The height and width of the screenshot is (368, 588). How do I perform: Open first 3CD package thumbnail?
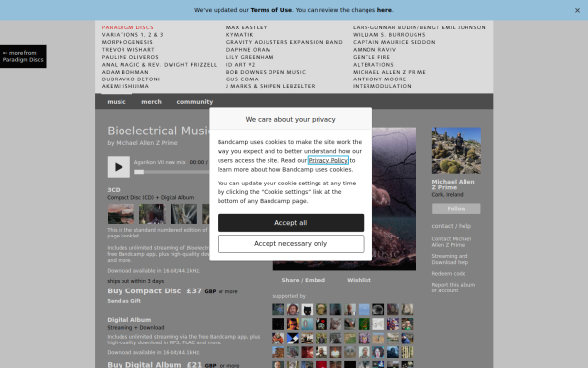[121, 214]
